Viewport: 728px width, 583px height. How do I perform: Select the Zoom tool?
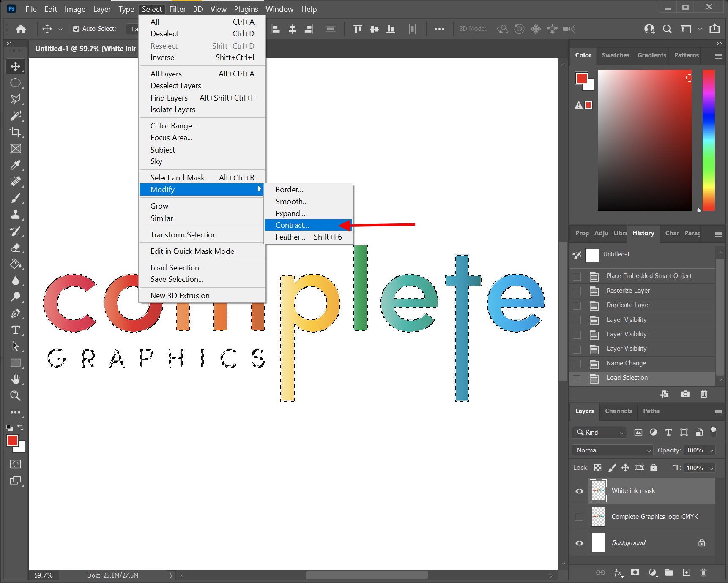pos(15,395)
